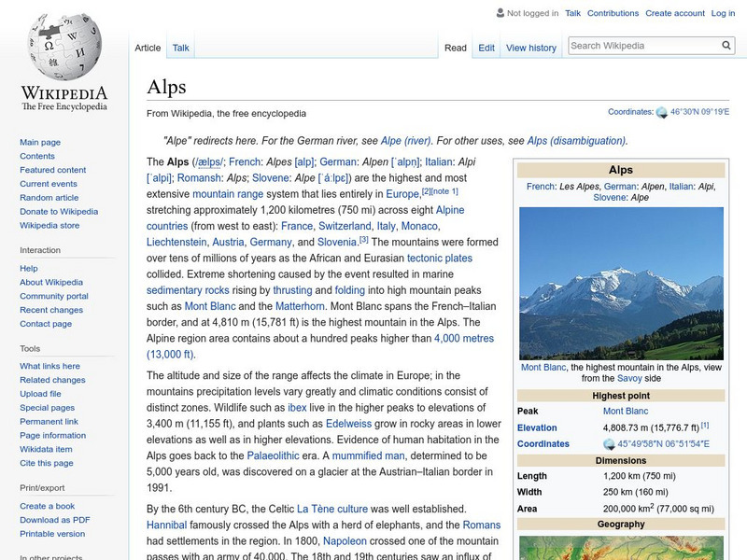Open the Alpe (river) link
This screenshot has width=747, height=560.
[405, 141]
